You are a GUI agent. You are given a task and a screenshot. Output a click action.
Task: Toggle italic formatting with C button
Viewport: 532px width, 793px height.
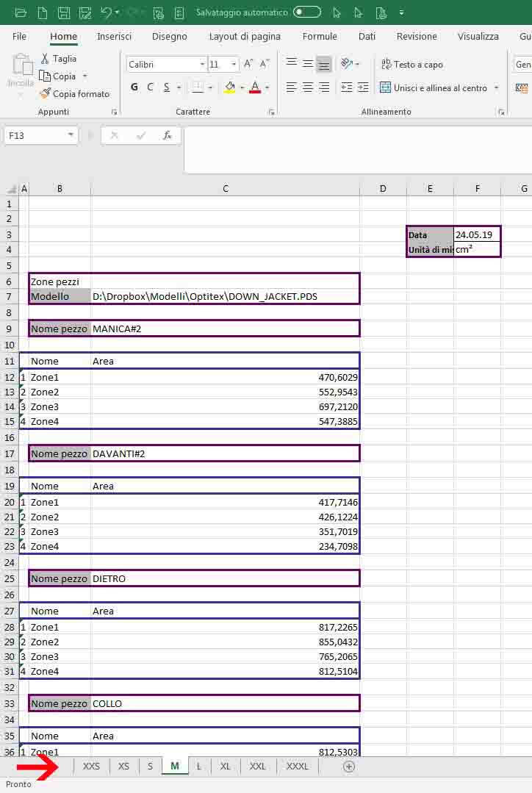tap(151, 87)
